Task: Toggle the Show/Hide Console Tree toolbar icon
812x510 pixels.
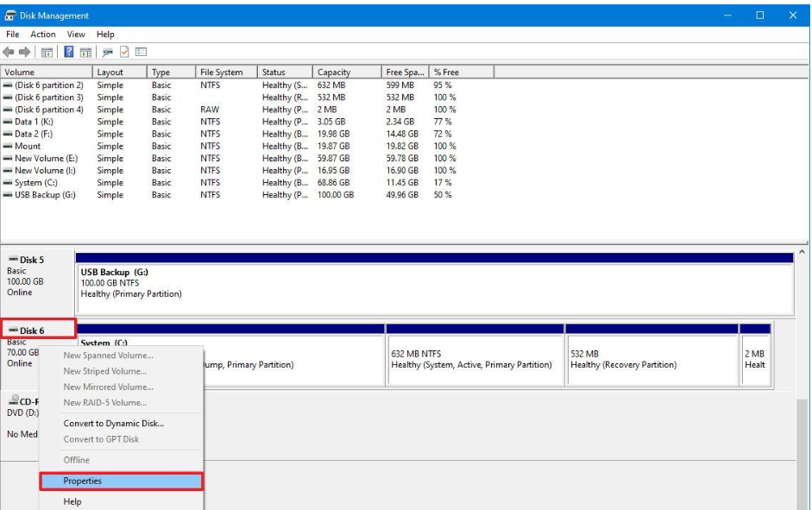Action: [47, 53]
